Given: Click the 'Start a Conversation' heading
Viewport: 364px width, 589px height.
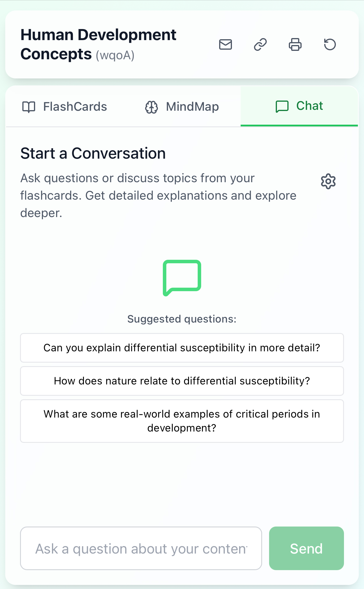Looking at the screenshot, I should coord(93,153).
